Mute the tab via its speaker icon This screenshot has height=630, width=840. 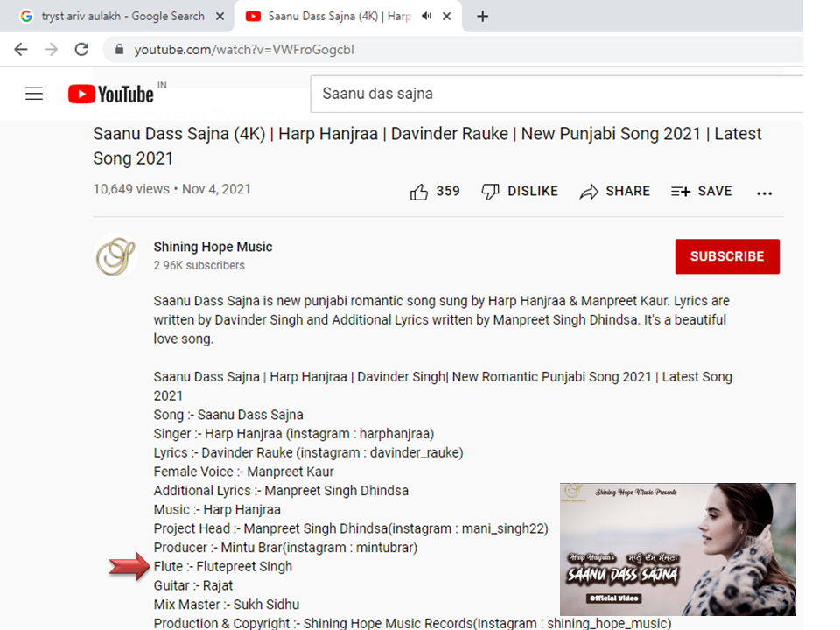[x=426, y=16]
